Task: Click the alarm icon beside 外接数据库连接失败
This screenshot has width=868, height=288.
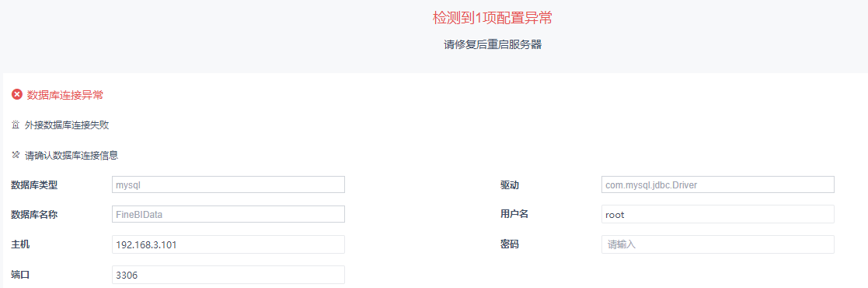Action: (16, 125)
